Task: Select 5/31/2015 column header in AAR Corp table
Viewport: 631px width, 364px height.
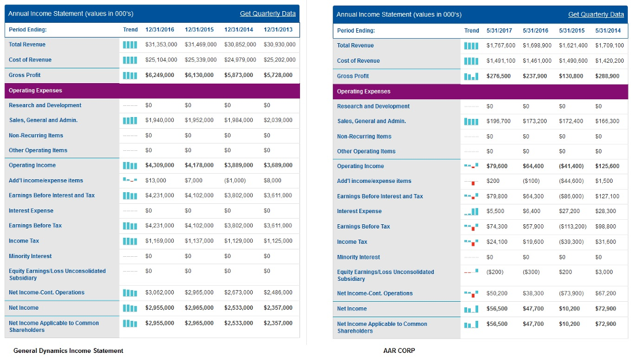Action: tap(572, 30)
